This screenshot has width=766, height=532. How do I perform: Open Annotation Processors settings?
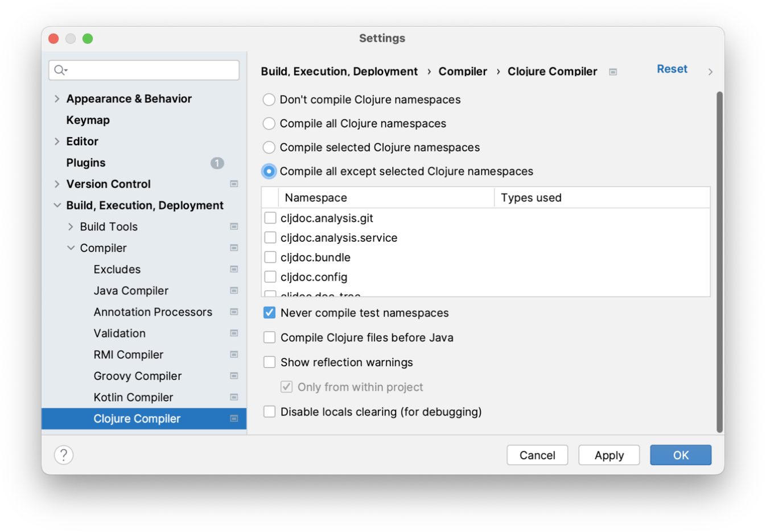tap(153, 312)
